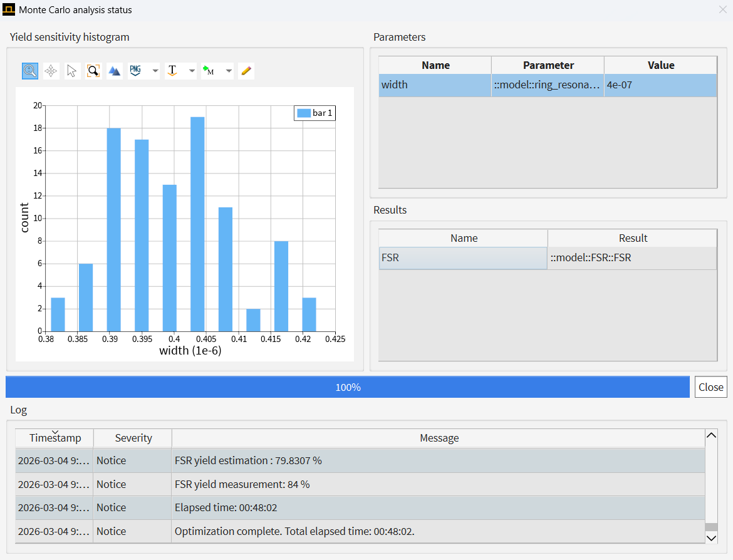Click the Value column header
The height and width of the screenshot is (560, 733).
(660, 65)
